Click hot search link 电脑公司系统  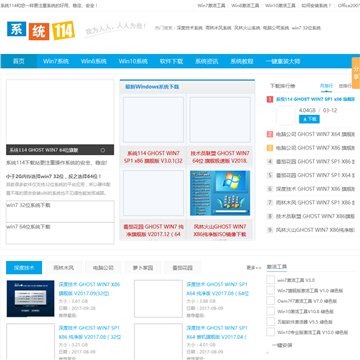(276, 28)
